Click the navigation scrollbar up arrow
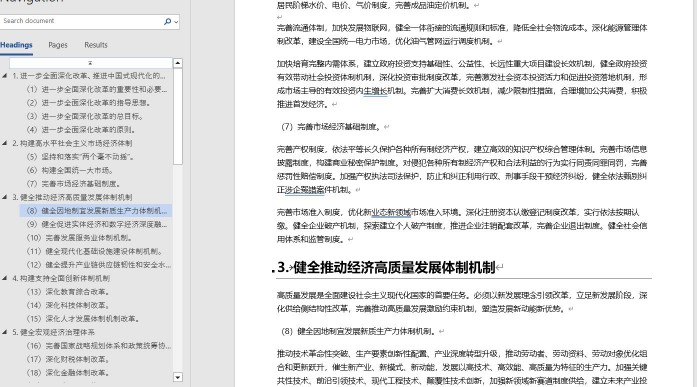 [x=177, y=63]
